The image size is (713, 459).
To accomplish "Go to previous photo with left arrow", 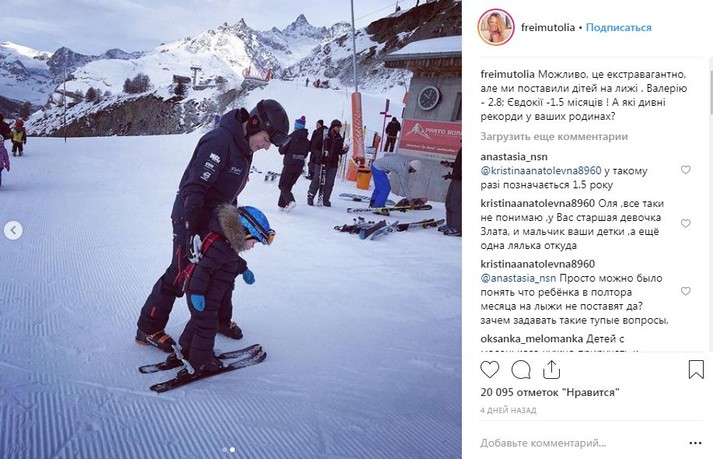I will pos(13,230).
